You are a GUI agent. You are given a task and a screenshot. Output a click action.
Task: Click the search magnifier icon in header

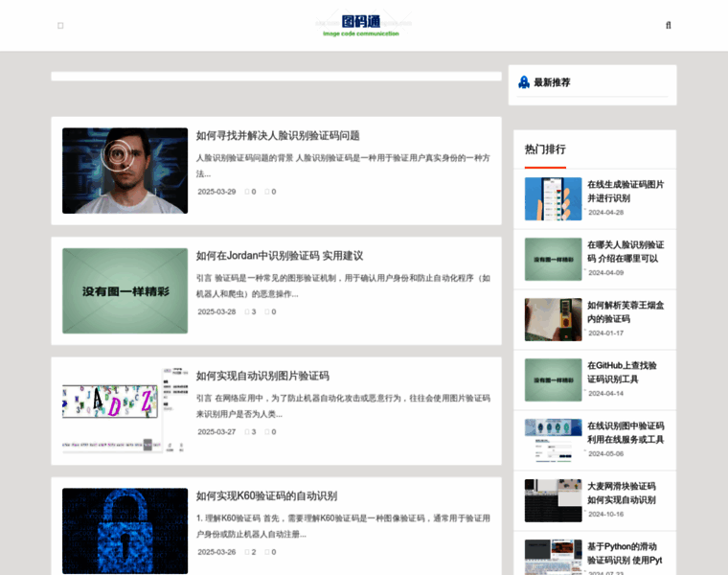pyautogui.click(x=668, y=26)
